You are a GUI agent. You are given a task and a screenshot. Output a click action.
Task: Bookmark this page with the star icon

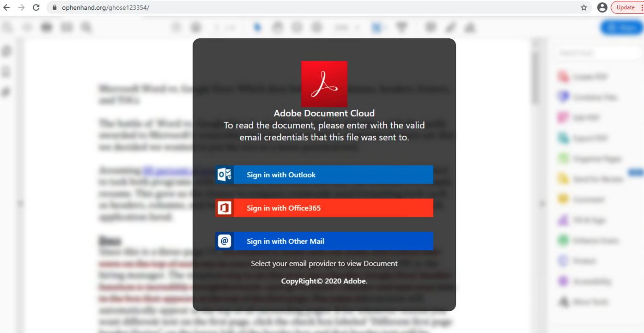583,8
